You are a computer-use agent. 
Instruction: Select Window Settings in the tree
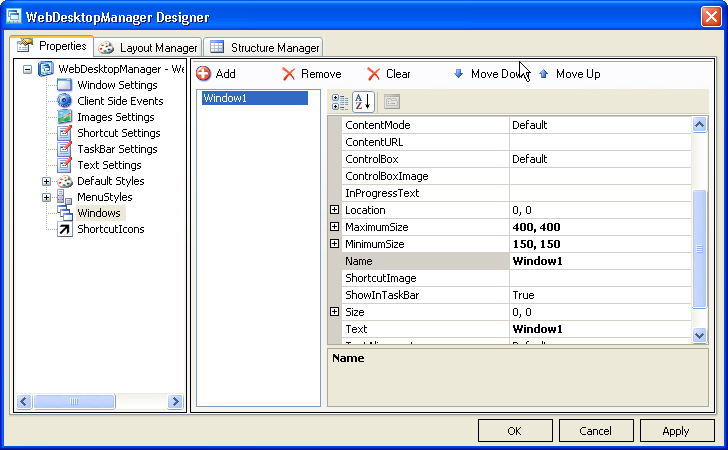click(116, 85)
